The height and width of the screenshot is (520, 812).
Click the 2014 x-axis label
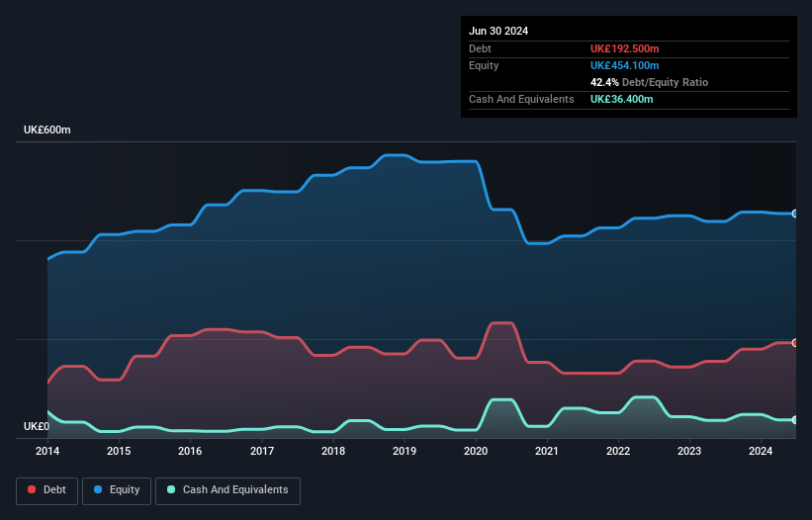pos(47,451)
